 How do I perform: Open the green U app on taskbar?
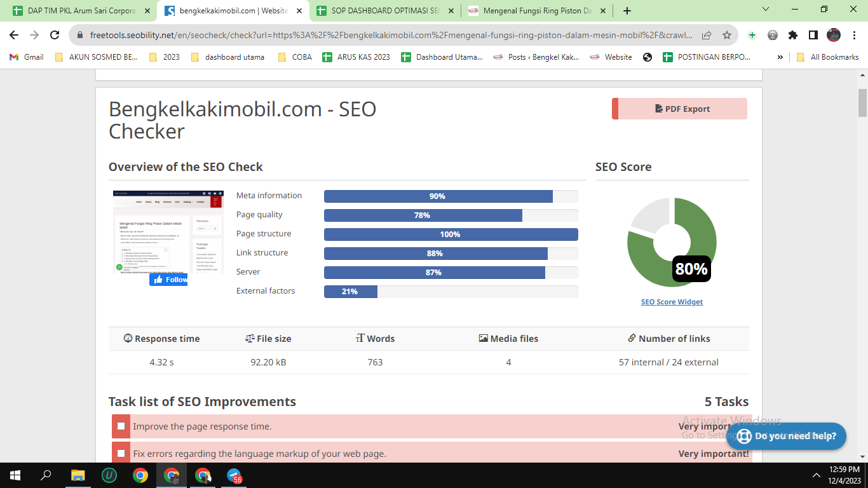point(109,475)
